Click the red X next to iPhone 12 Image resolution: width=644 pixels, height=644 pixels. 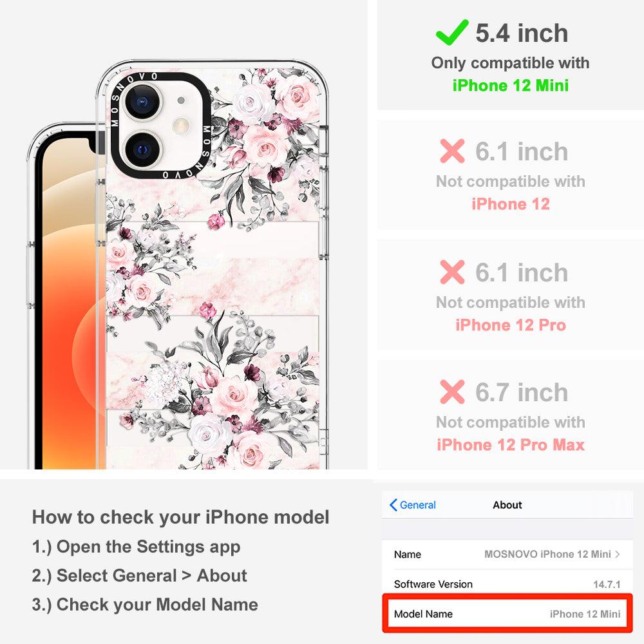point(452,151)
